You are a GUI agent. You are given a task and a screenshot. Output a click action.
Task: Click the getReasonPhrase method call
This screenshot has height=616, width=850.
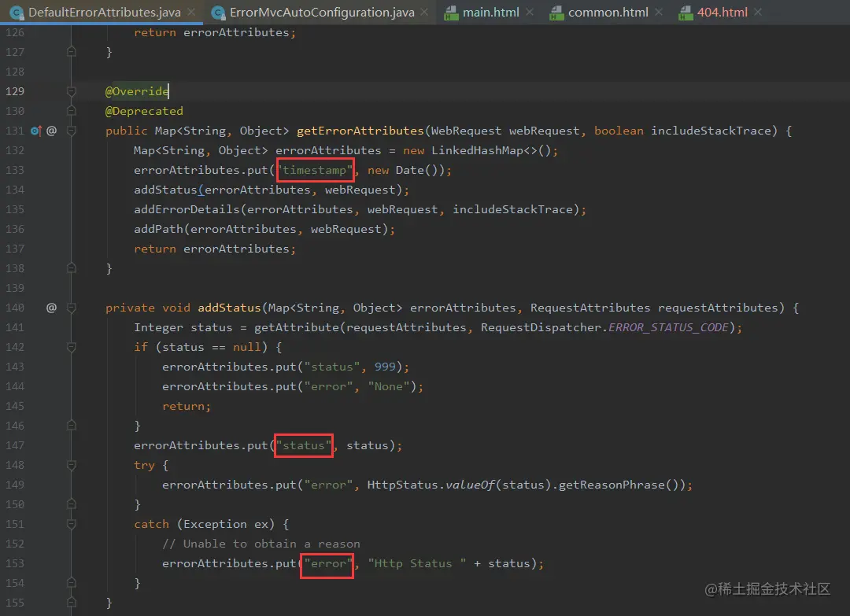[x=612, y=485]
